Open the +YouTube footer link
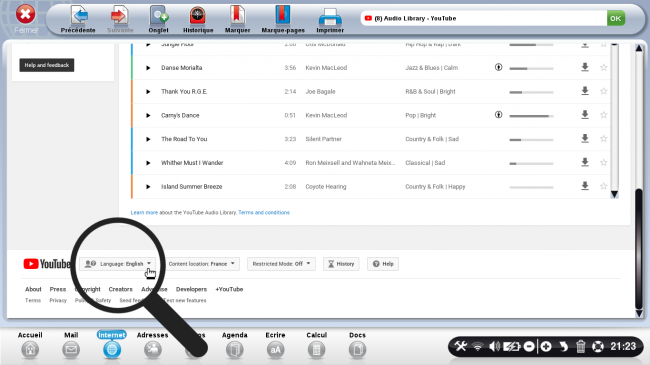This screenshot has width=650, height=365. click(x=229, y=289)
